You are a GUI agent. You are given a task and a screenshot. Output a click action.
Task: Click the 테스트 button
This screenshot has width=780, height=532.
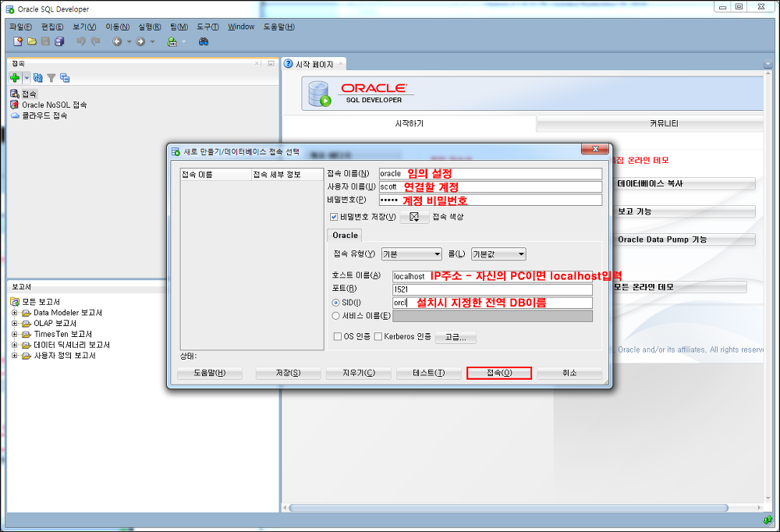click(x=429, y=373)
